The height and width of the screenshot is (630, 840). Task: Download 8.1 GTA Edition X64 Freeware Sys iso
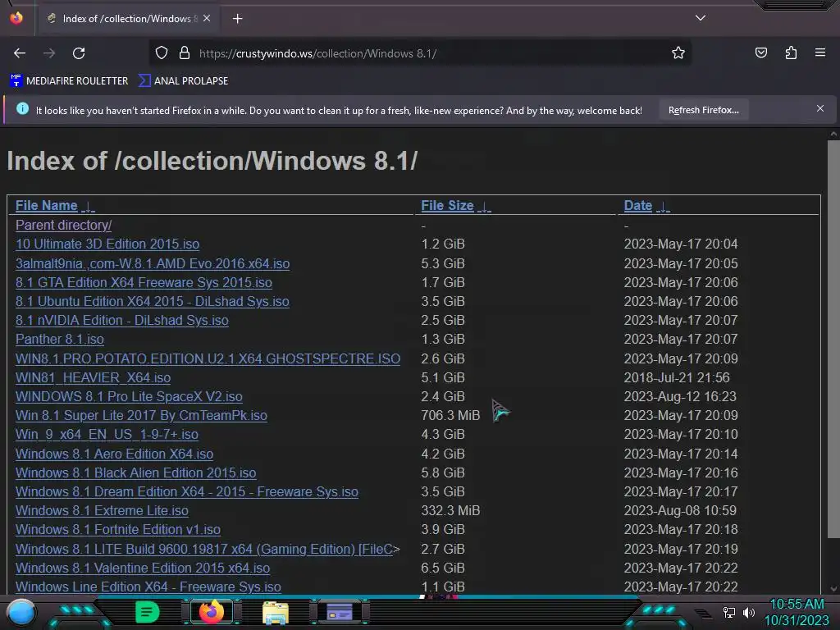[x=144, y=282]
